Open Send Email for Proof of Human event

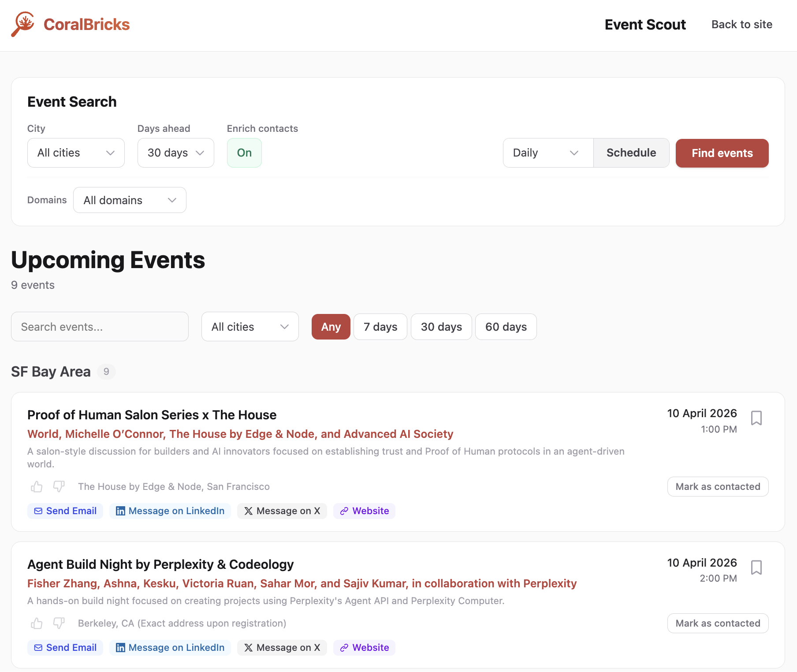pyautogui.click(x=65, y=511)
